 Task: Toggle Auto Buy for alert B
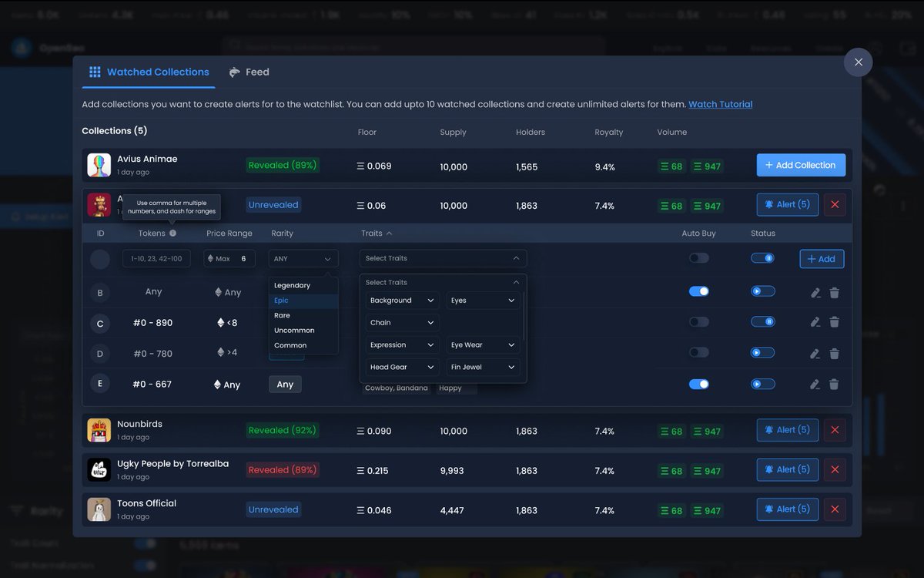point(699,291)
